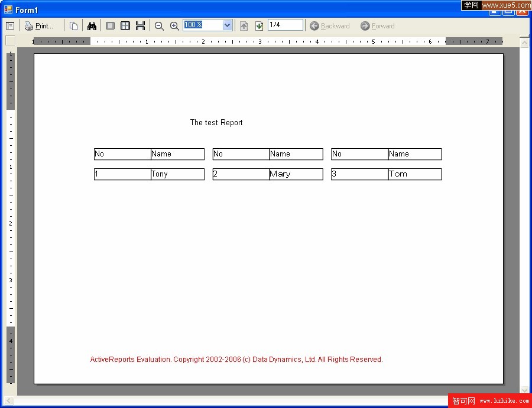Click the Backward navigation button
532x408 pixels.
tap(329, 26)
